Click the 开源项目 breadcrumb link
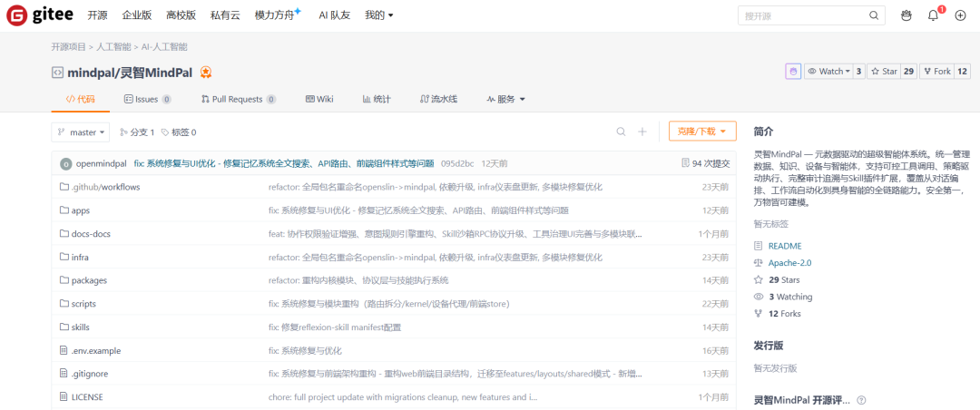The height and width of the screenshot is (410, 980). tap(69, 47)
